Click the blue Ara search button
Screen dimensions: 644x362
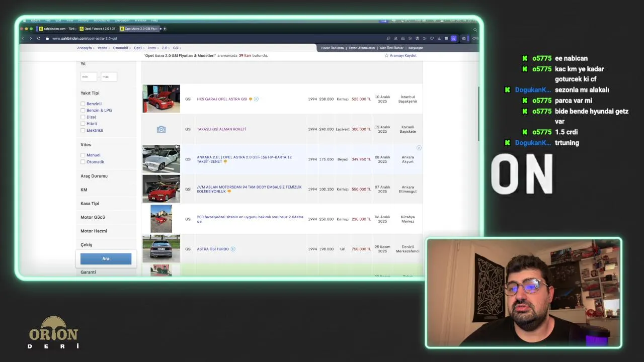pos(106,258)
